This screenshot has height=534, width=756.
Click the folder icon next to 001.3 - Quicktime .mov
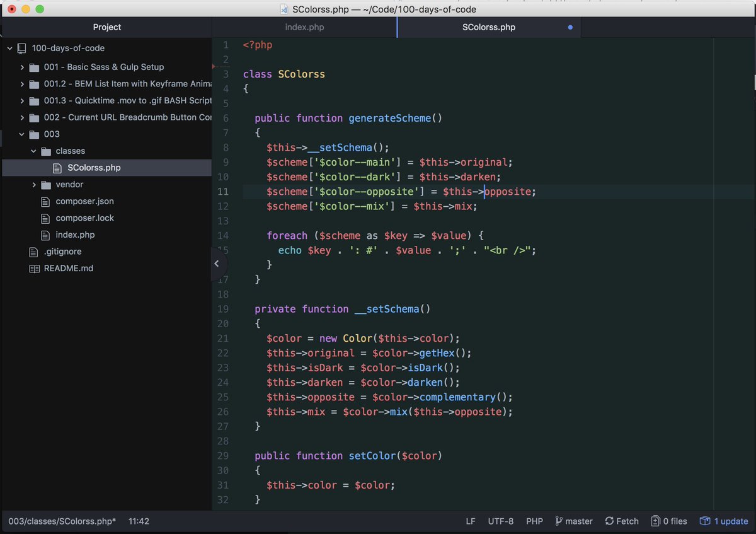pyautogui.click(x=34, y=101)
